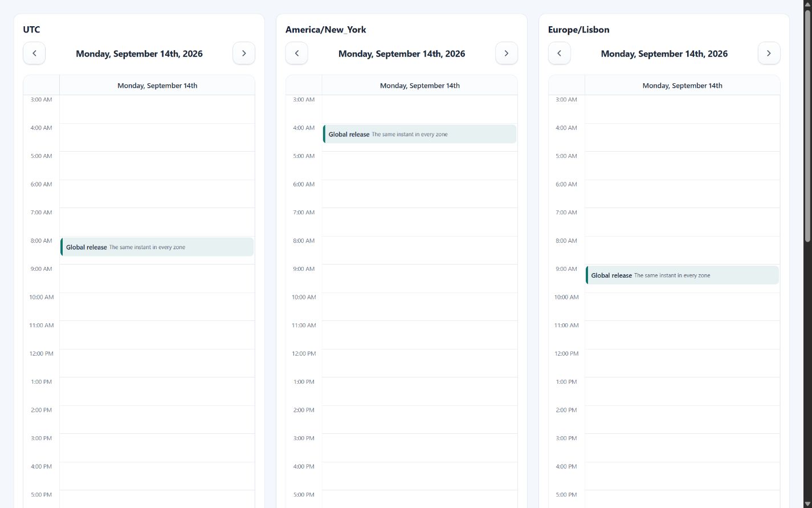Viewport: 812px width, 508px height.
Task: Click the date heading in UTC panel
Action: pyautogui.click(x=139, y=54)
